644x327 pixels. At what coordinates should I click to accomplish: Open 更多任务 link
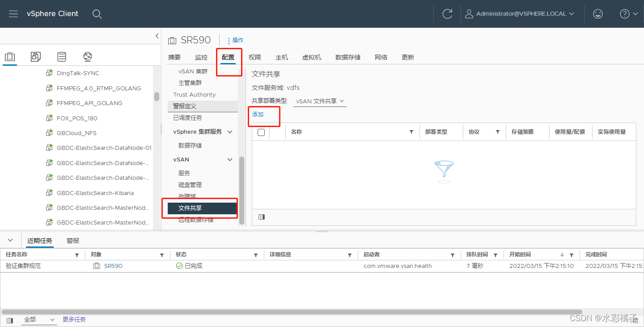74,319
